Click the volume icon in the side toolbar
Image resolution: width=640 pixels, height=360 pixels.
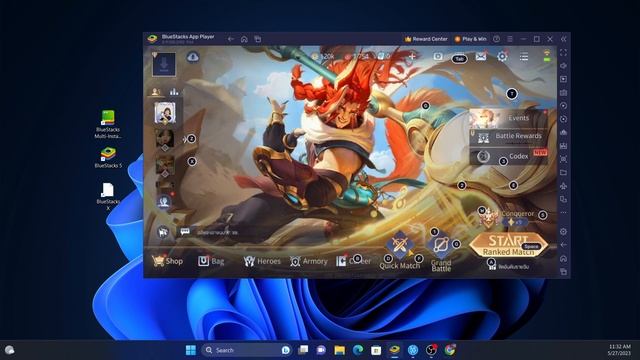pos(563,66)
